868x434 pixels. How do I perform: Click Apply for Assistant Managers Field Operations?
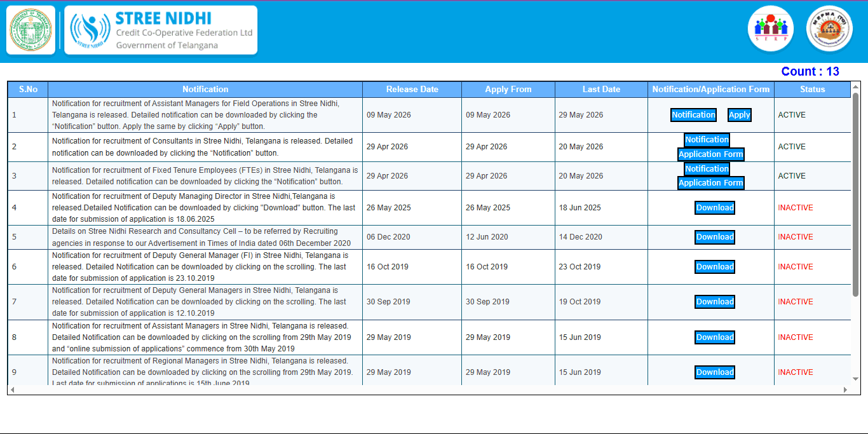click(x=740, y=115)
